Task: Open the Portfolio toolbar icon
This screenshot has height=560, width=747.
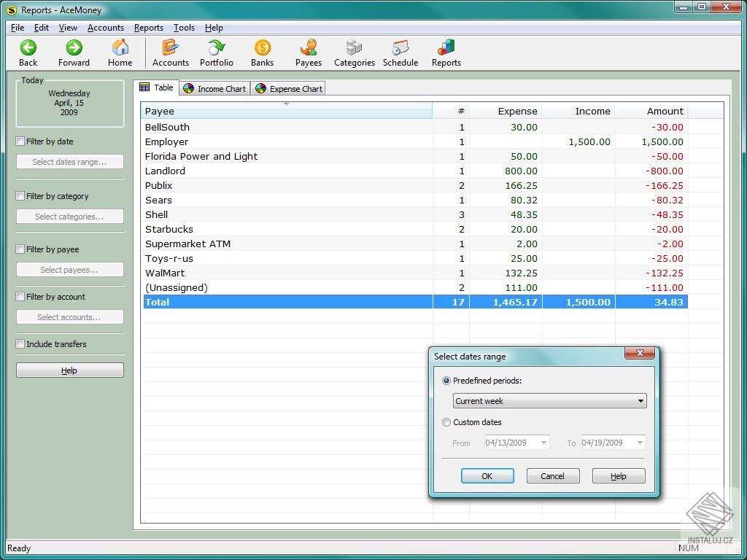Action: pos(217,48)
